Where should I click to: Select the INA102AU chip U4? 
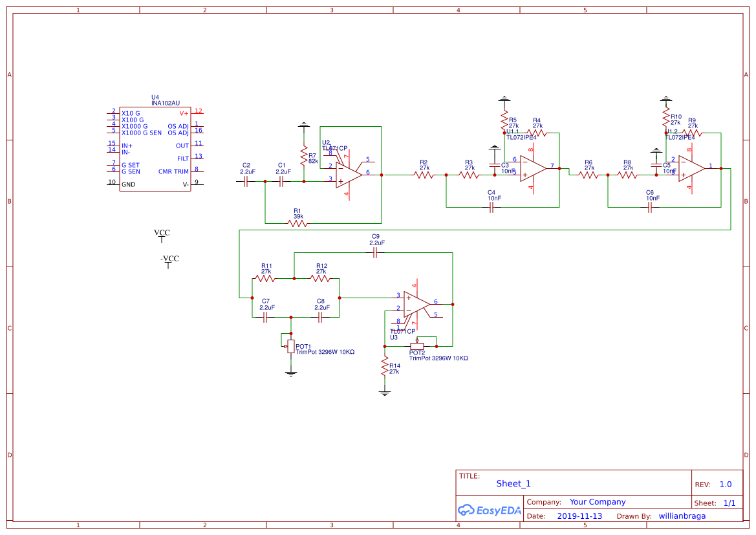click(155, 149)
